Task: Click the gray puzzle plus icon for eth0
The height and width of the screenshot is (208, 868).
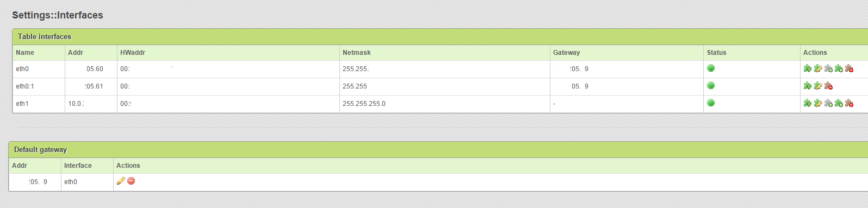Action: click(828, 68)
